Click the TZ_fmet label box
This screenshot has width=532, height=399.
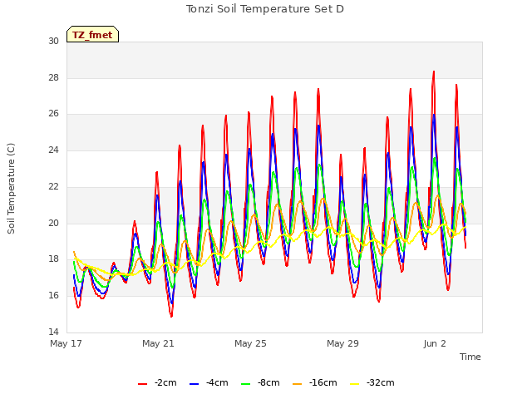point(92,34)
